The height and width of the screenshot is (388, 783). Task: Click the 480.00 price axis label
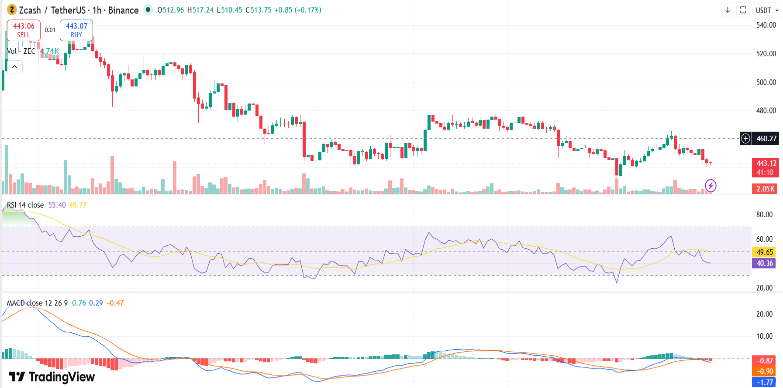point(766,110)
